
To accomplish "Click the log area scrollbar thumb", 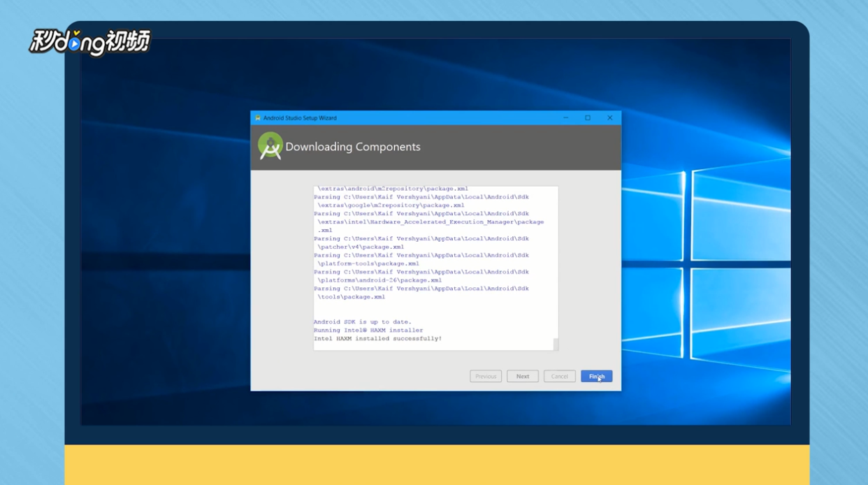I will (x=556, y=344).
